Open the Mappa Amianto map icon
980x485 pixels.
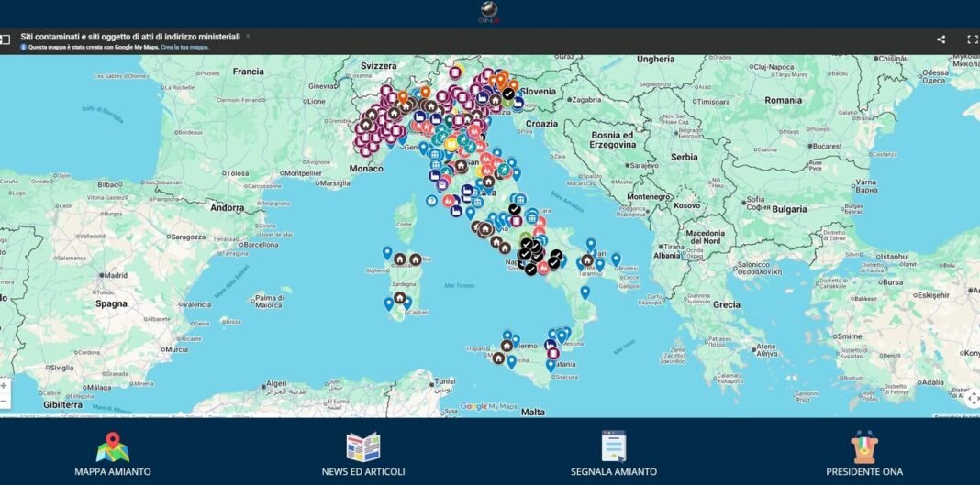tap(113, 446)
